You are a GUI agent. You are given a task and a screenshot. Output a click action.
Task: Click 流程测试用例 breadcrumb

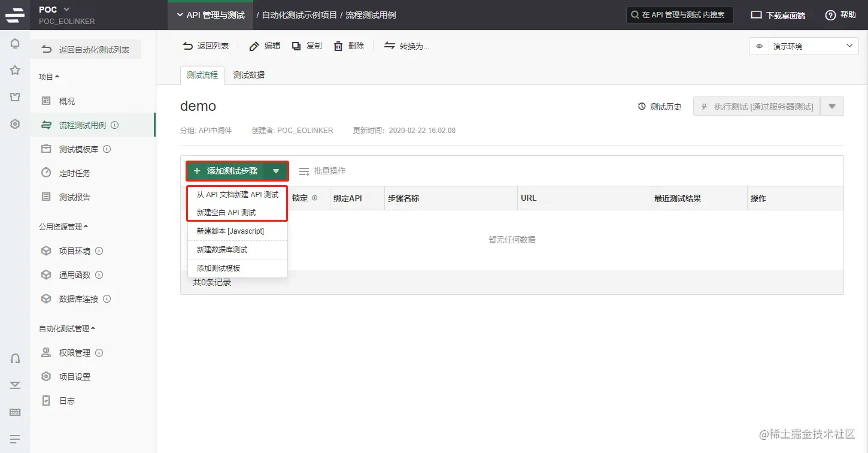(371, 15)
